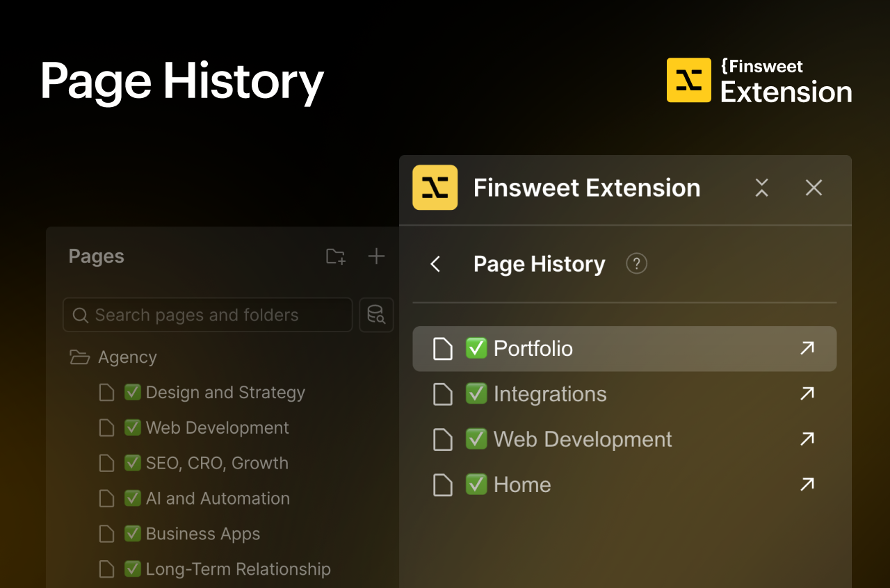Click the document icon next to Integrations
The width and height of the screenshot is (890, 588).
tap(443, 393)
